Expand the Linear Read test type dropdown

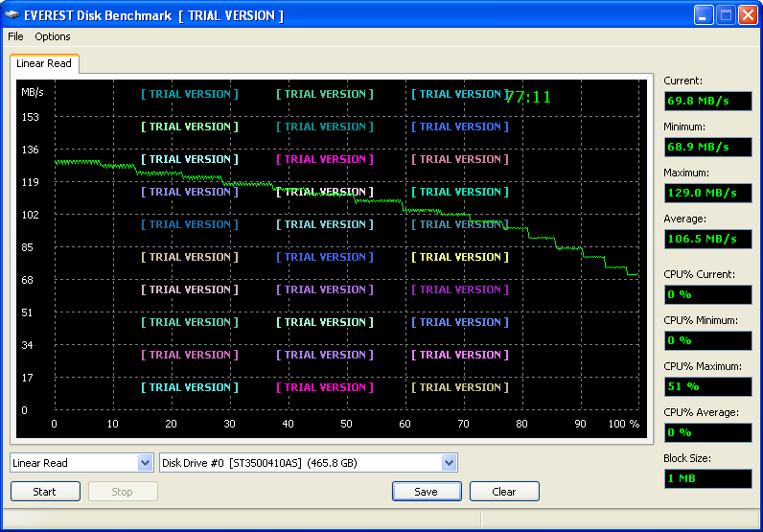[145, 463]
